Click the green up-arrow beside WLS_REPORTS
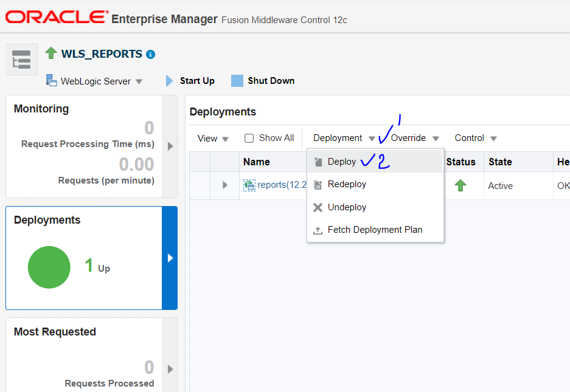The height and width of the screenshot is (392, 570). 51,53
